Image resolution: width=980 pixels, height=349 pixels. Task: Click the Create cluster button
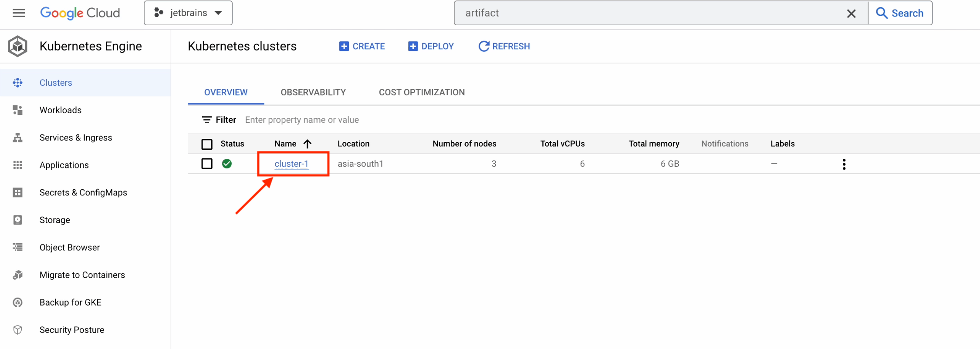[x=362, y=46]
